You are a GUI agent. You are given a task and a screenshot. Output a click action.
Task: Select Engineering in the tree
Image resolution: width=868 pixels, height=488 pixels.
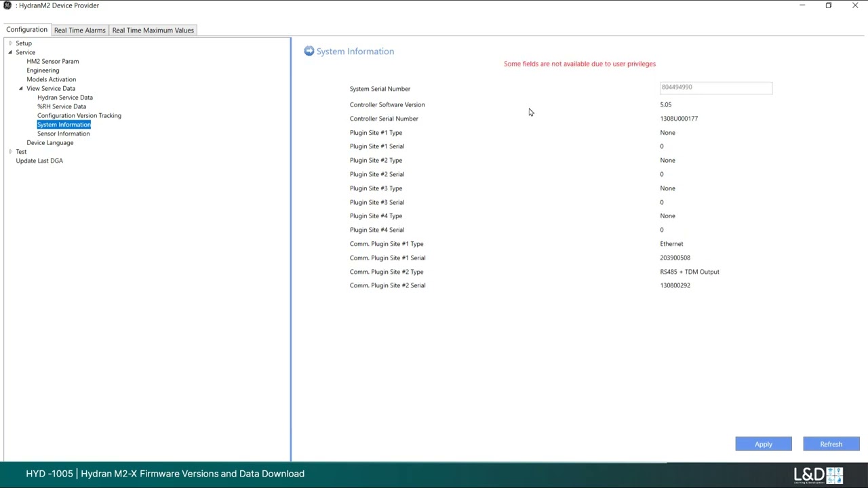click(x=43, y=70)
